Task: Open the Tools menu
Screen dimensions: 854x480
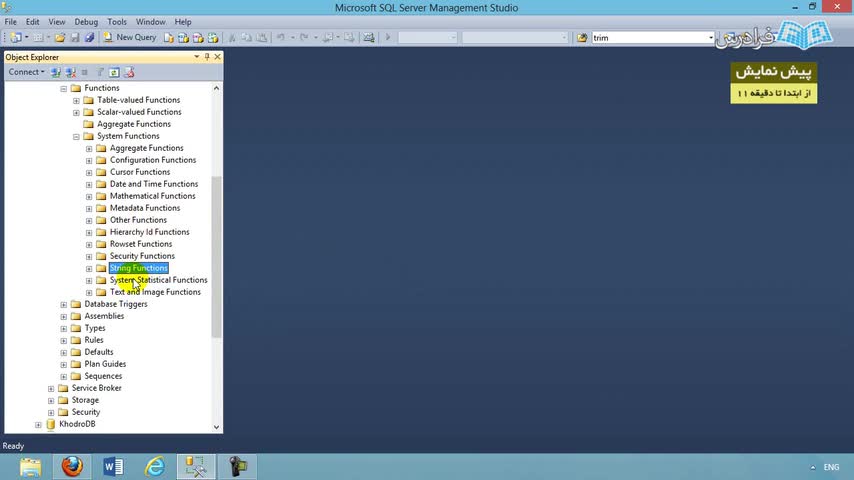Action: tap(117, 22)
